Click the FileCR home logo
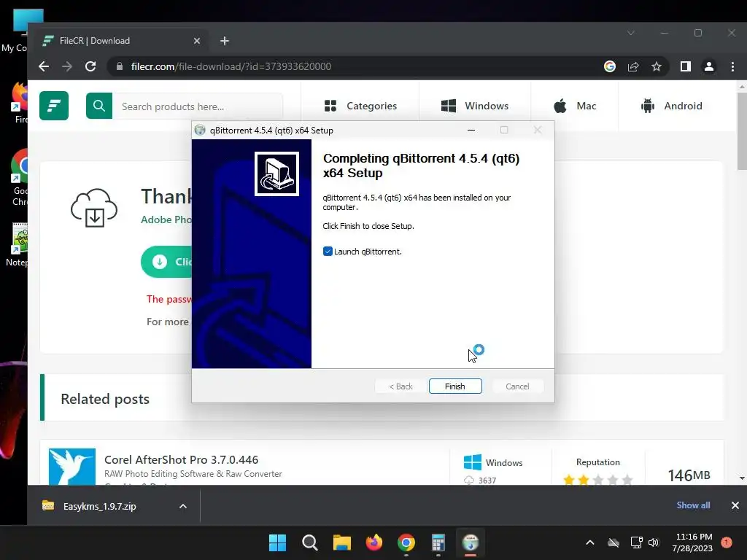 click(x=54, y=106)
